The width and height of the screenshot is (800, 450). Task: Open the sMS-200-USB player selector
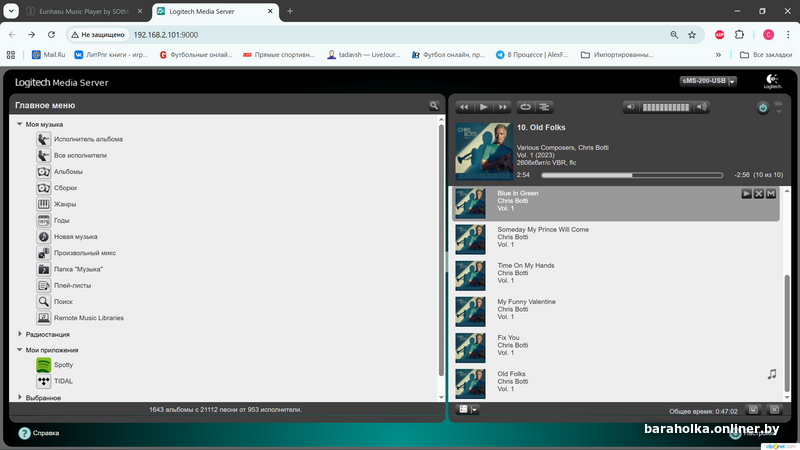coord(708,81)
